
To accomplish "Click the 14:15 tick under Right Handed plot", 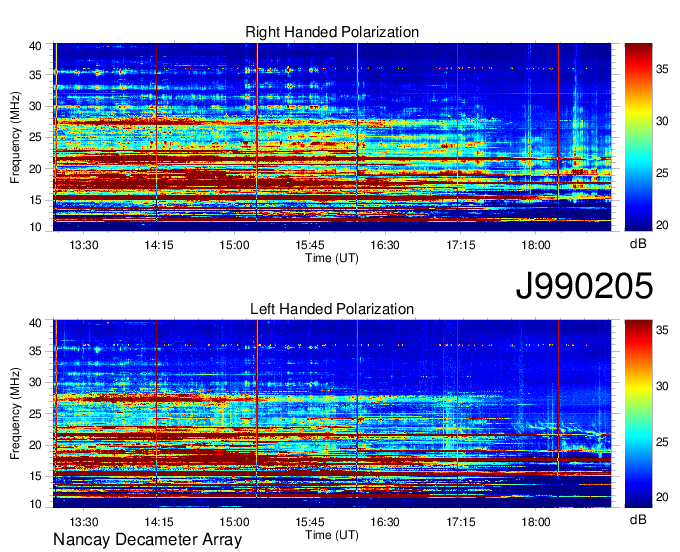I will [159, 245].
